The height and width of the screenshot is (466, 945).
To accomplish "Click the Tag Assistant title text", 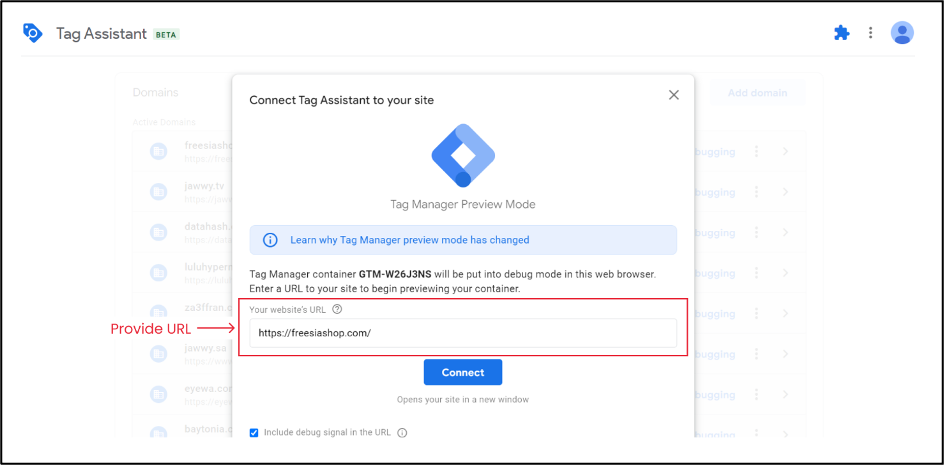I will point(101,33).
